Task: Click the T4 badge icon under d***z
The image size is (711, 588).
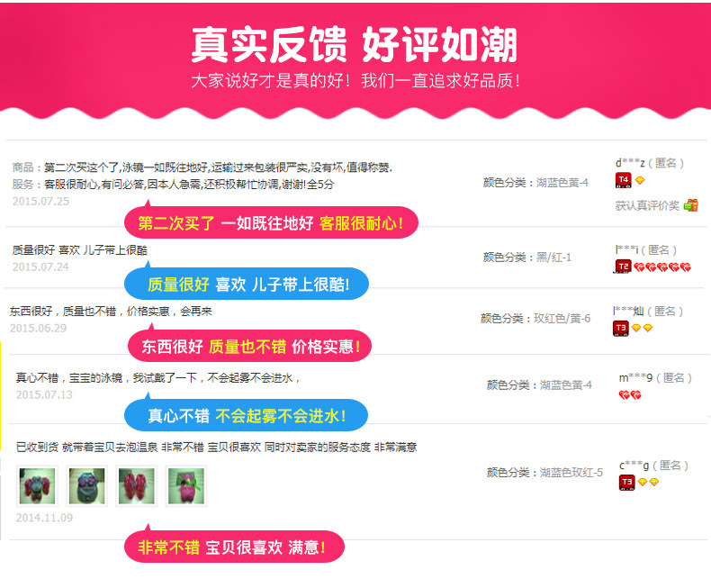Action: coord(623,180)
